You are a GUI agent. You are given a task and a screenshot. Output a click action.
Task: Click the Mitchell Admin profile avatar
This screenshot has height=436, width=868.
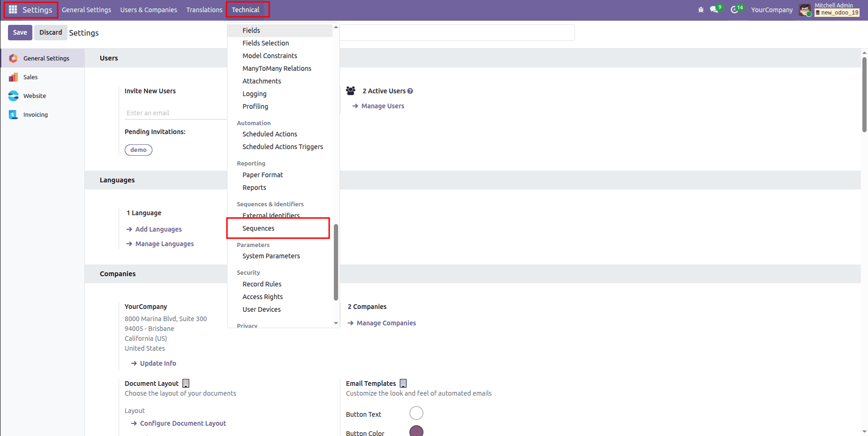click(805, 9)
